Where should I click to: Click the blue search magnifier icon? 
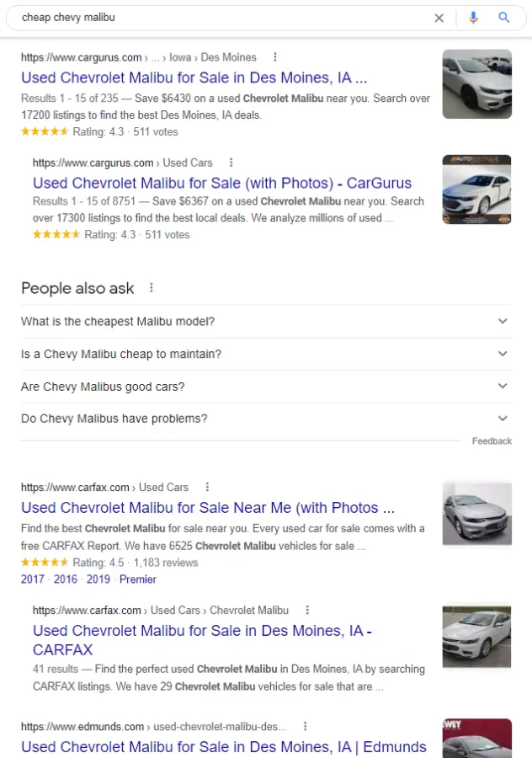point(504,18)
